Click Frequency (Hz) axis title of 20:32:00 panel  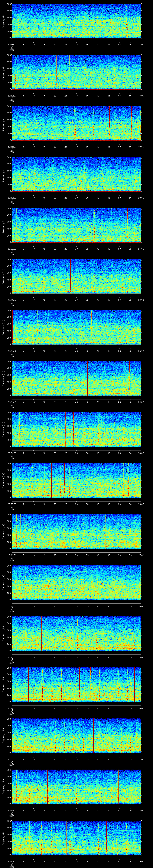tap(3, 838)
